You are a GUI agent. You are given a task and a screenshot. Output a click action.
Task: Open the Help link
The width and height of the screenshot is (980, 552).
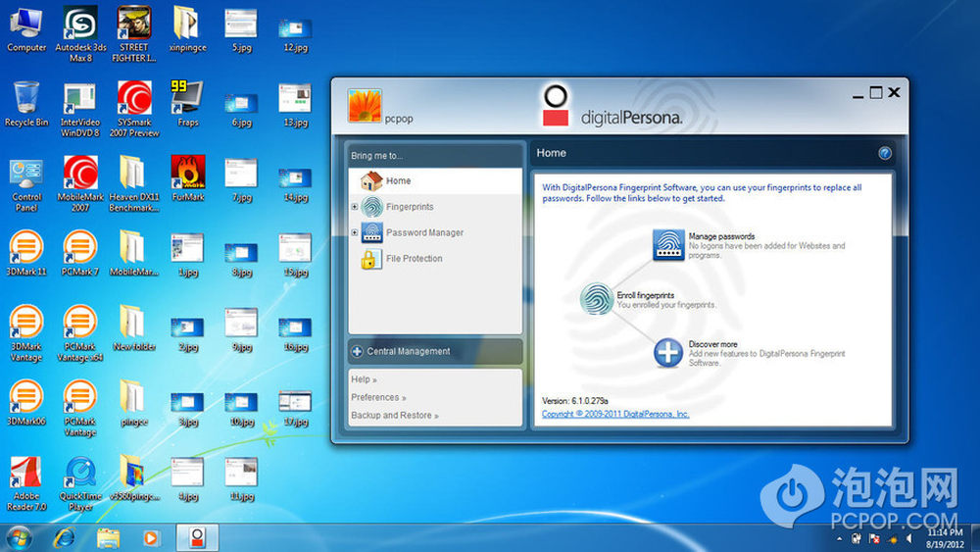pos(364,379)
